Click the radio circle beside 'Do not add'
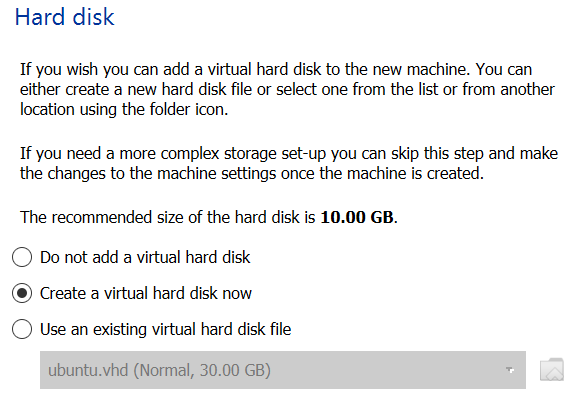This screenshot has height=398, width=573. click(22, 257)
